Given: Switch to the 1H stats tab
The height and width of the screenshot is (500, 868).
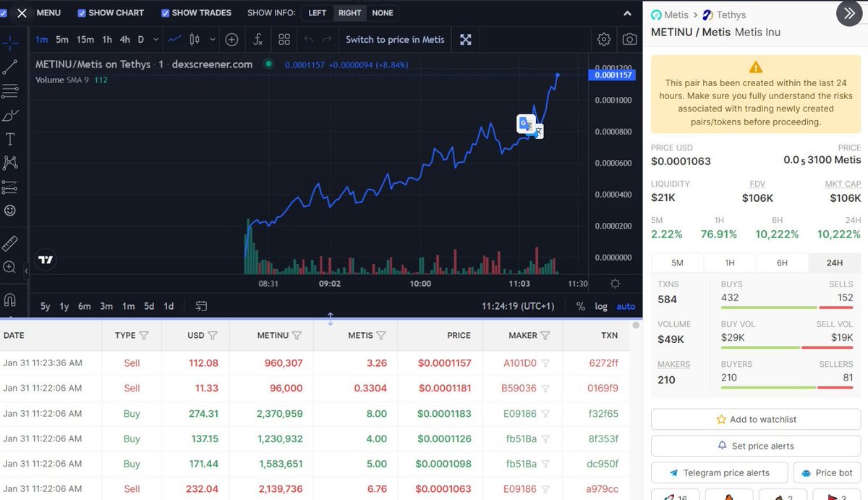Looking at the screenshot, I should pyautogui.click(x=730, y=262).
